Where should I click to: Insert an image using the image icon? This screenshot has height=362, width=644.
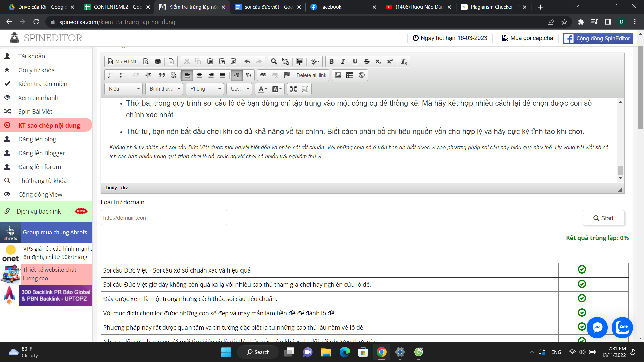click(x=338, y=75)
